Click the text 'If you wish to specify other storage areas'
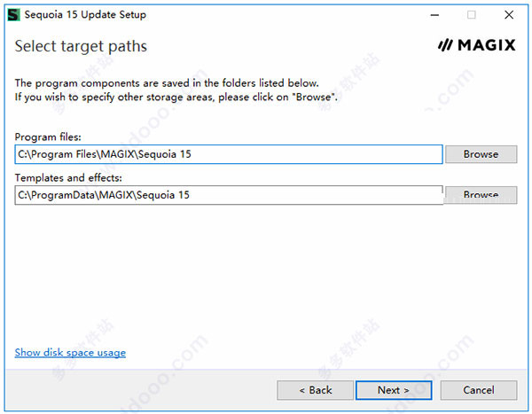532x414 pixels. pyautogui.click(x=176, y=98)
